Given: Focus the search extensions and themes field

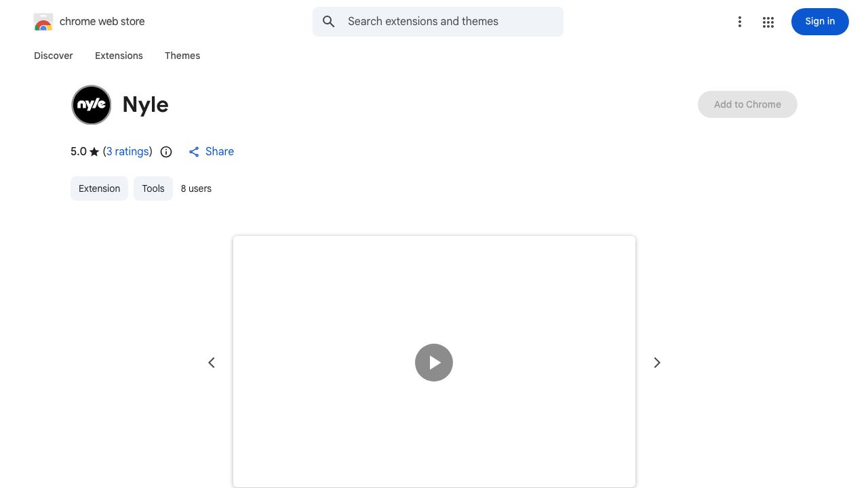Looking at the screenshot, I should (x=438, y=22).
